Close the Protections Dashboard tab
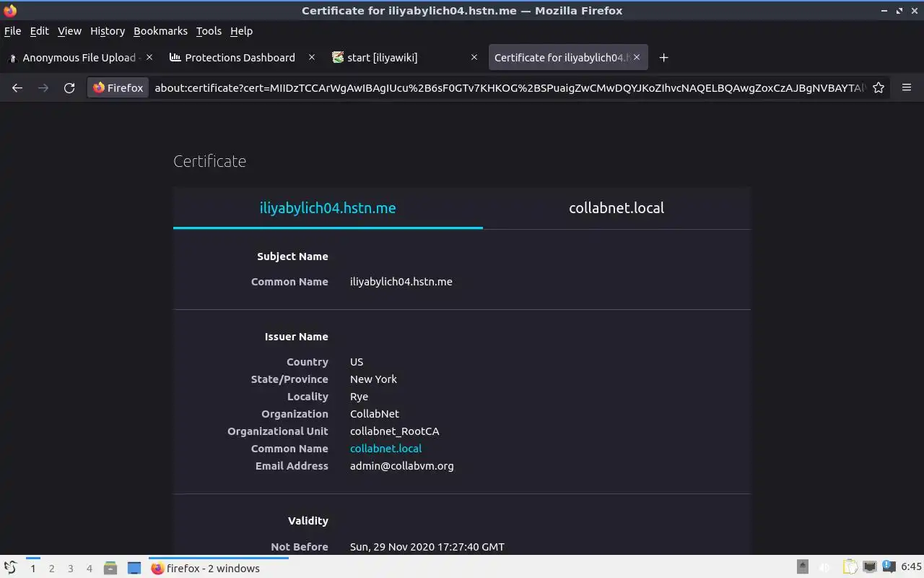The image size is (924, 578). [x=312, y=57]
